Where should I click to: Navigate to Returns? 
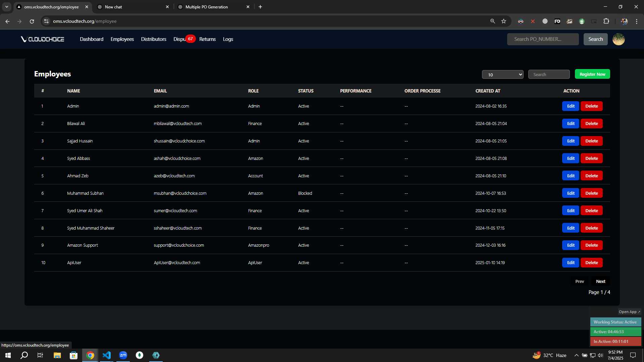pyautogui.click(x=207, y=39)
